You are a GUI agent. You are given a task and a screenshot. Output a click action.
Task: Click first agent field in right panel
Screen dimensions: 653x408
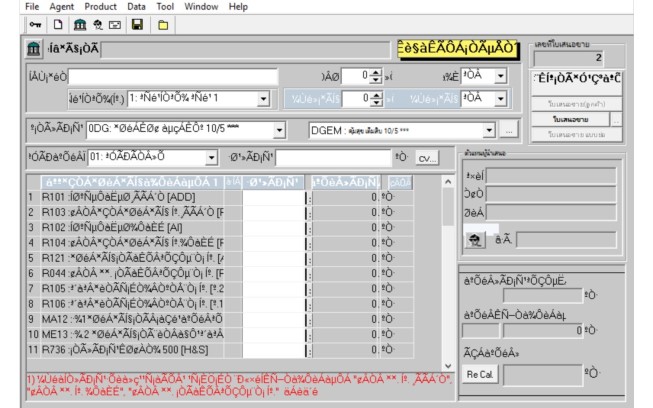point(551,176)
